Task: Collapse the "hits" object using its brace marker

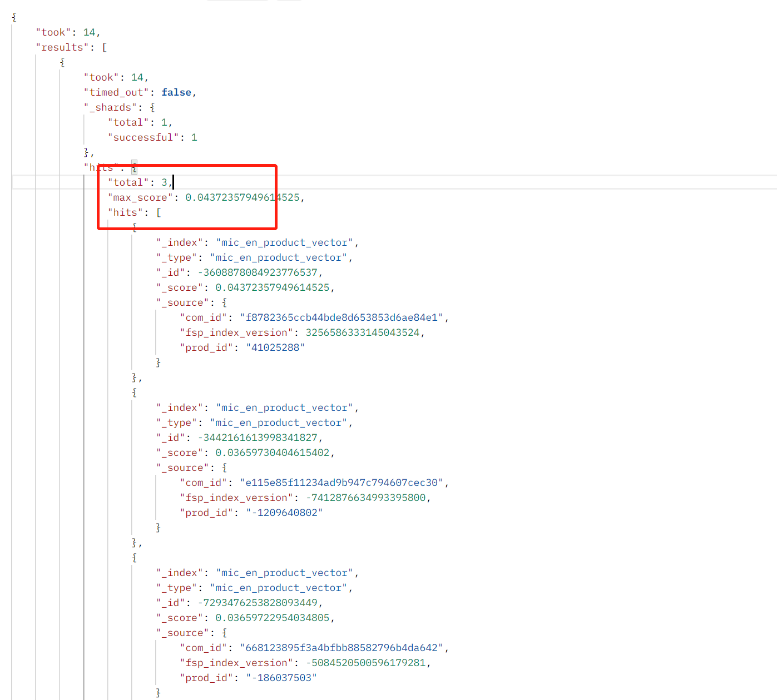Action: click(134, 167)
